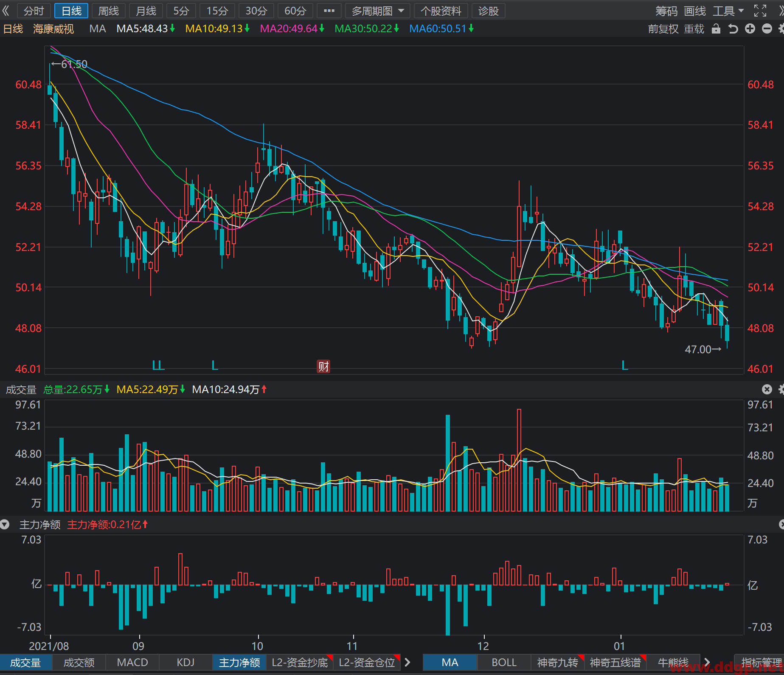Image resolution: width=784 pixels, height=675 pixels.
Task: Show more sub-indicator tabs after L2-资金仓位
Action: click(408, 662)
